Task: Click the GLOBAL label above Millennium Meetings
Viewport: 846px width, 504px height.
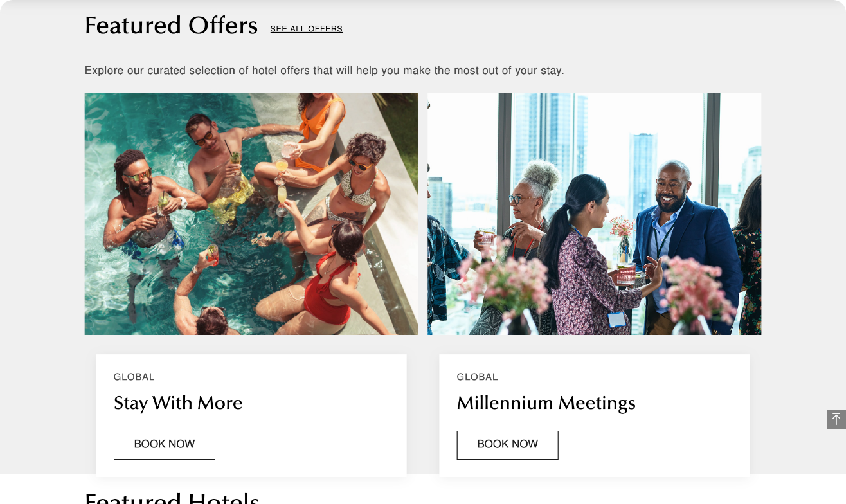Action: [x=478, y=377]
